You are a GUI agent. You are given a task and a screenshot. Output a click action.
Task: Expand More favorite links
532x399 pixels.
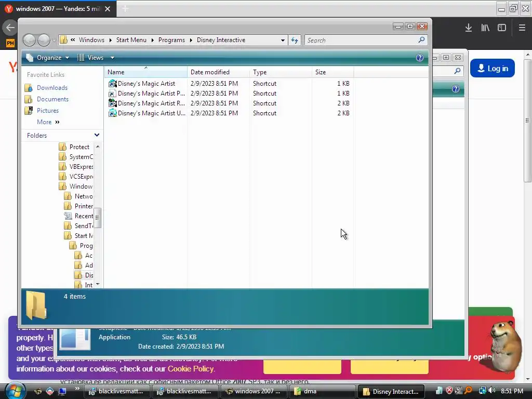click(48, 122)
